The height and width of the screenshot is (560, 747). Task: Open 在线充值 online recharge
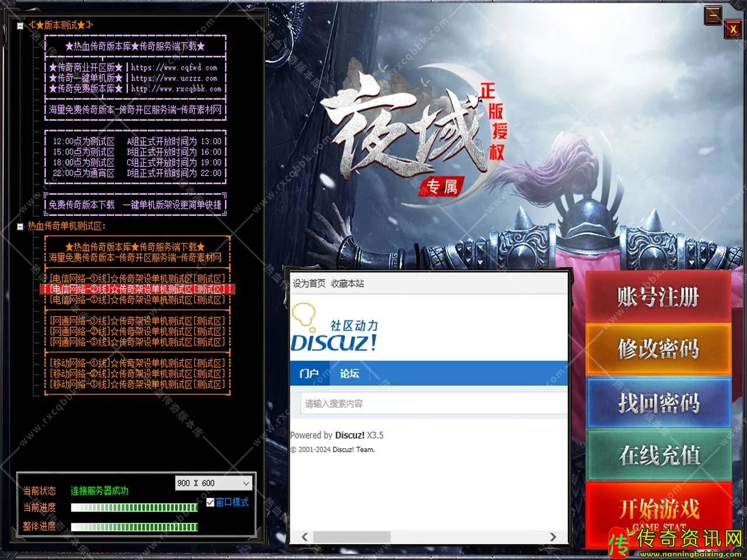[x=658, y=455]
